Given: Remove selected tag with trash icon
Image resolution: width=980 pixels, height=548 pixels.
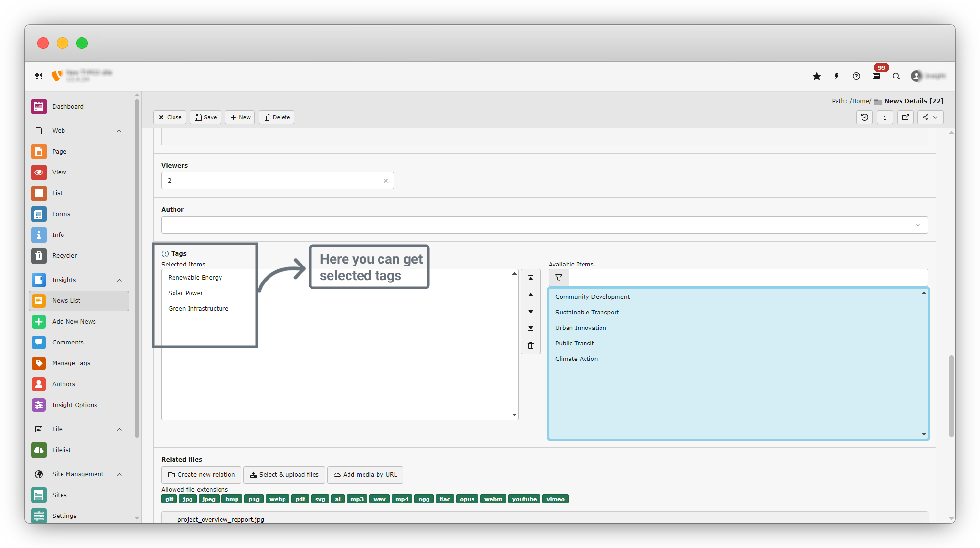Looking at the screenshot, I should 531,345.
